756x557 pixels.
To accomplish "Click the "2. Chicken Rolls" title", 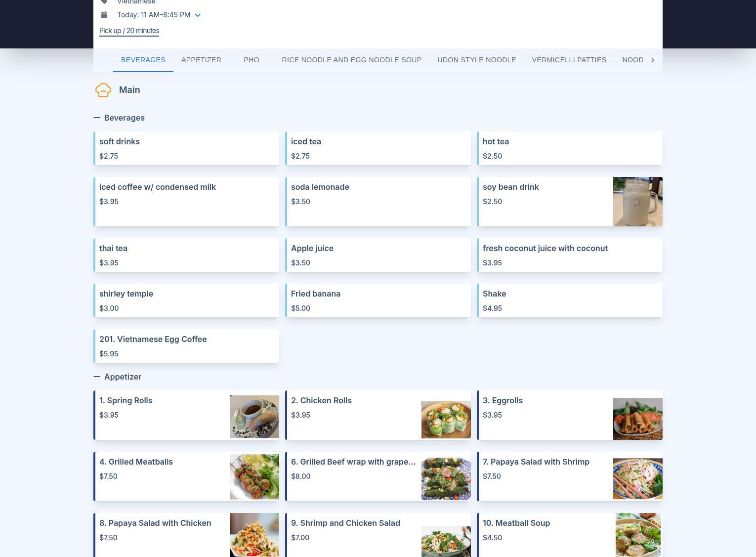I will (321, 400).
